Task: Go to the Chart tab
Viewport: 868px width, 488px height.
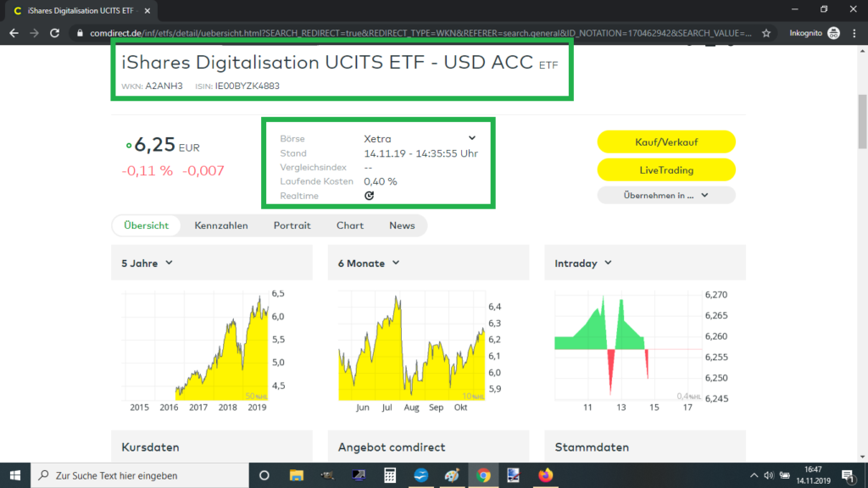Action: (350, 225)
